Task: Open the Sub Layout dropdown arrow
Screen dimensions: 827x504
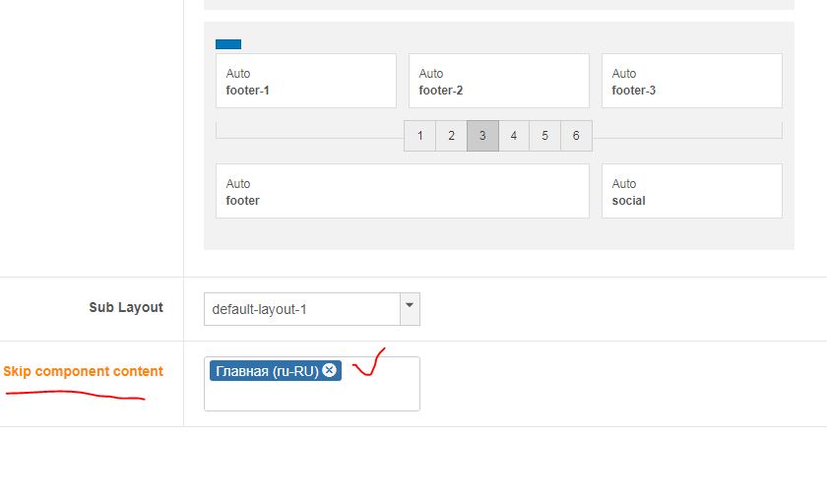Action: coord(410,309)
